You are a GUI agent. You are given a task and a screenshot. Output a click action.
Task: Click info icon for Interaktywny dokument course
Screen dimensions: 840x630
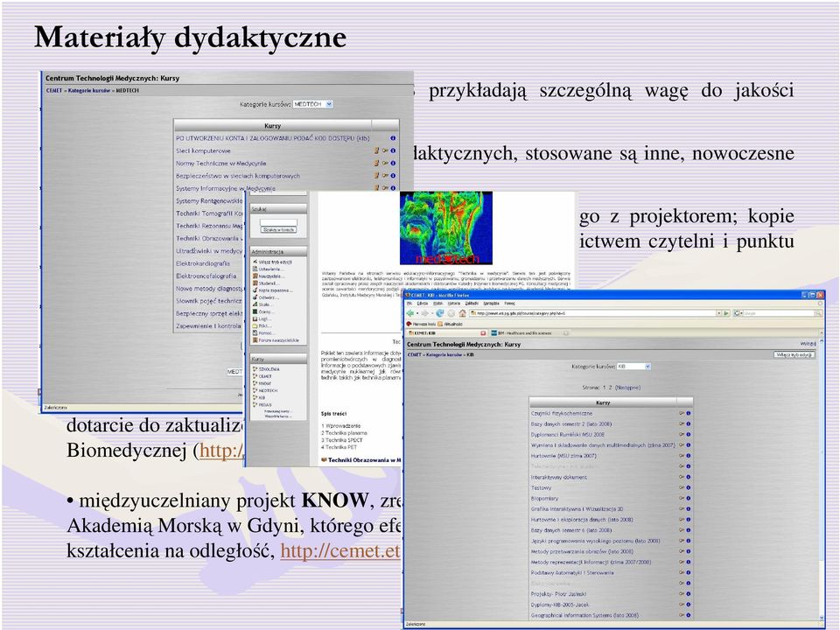click(x=689, y=477)
